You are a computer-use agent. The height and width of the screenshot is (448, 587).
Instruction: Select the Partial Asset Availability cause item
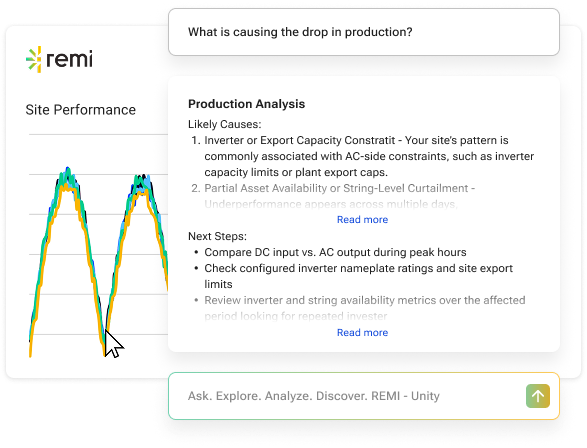click(x=333, y=196)
